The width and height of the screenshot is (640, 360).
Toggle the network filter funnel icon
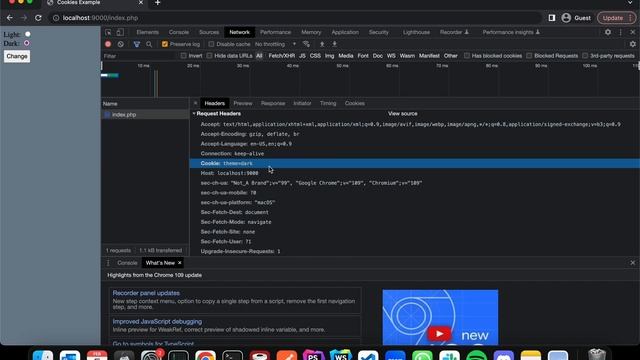click(137, 44)
